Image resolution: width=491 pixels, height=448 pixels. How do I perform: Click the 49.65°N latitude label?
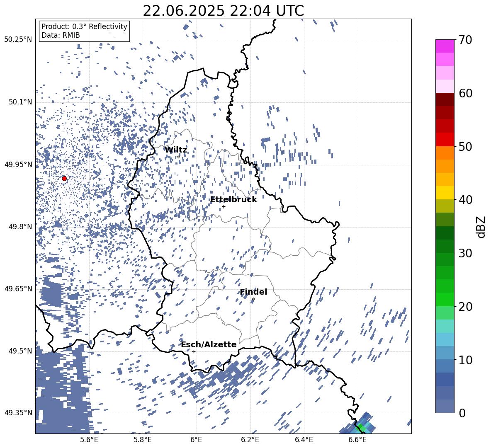click(18, 289)
